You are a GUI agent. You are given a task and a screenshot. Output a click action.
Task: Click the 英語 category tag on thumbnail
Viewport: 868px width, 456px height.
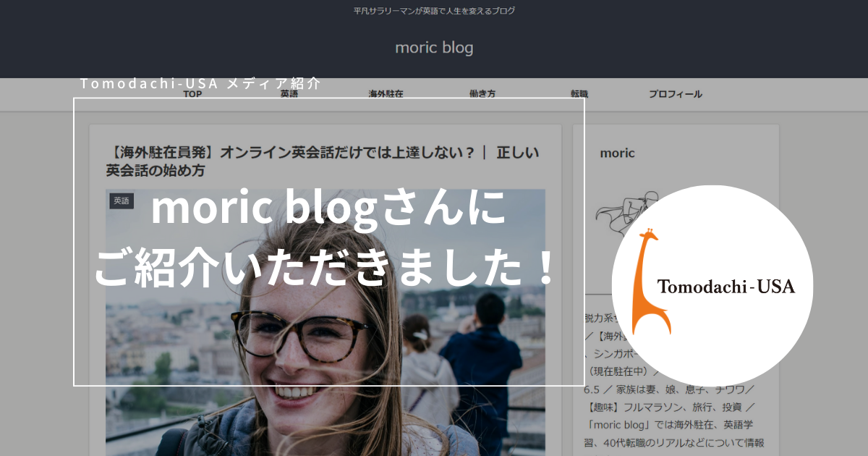(x=122, y=200)
